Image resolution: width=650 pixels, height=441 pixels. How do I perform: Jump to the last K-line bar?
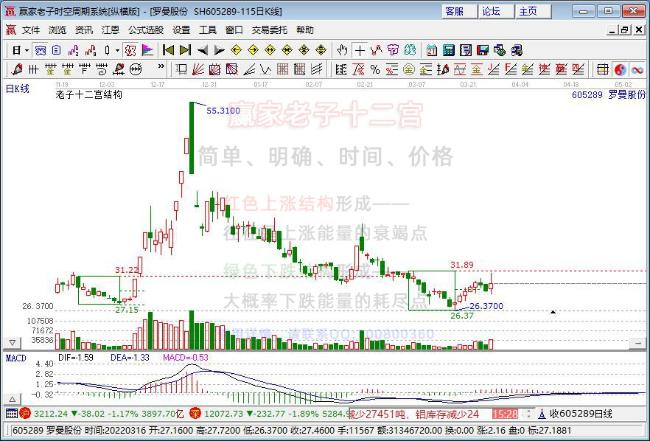click(185, 50)
